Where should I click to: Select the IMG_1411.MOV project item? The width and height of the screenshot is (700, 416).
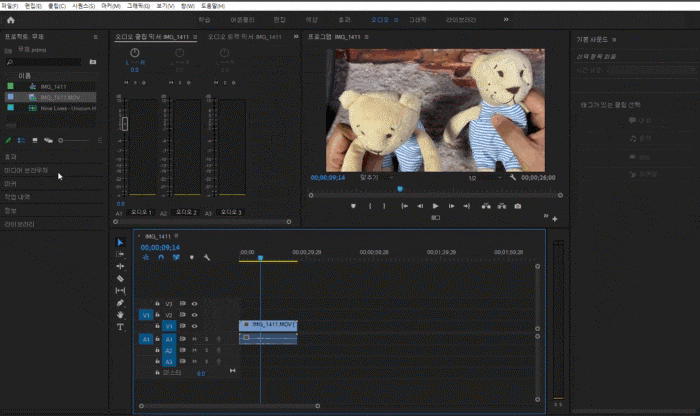coord(50,97)
